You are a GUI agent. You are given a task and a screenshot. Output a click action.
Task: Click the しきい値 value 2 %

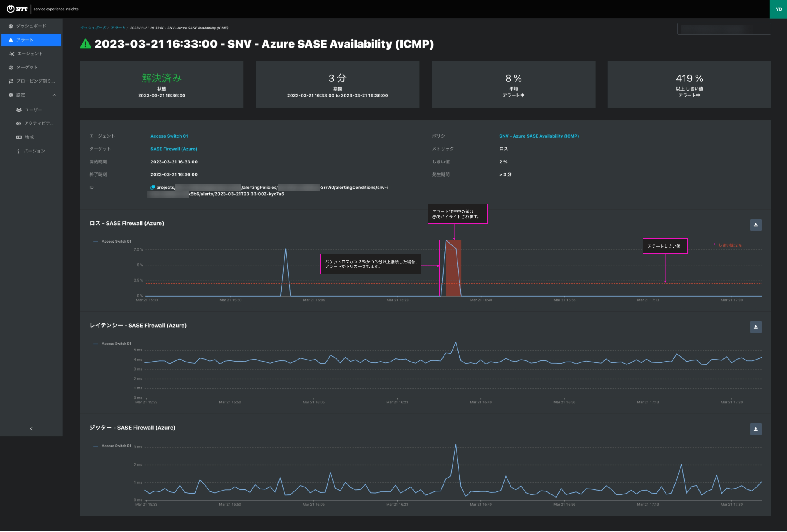(503, 162)
